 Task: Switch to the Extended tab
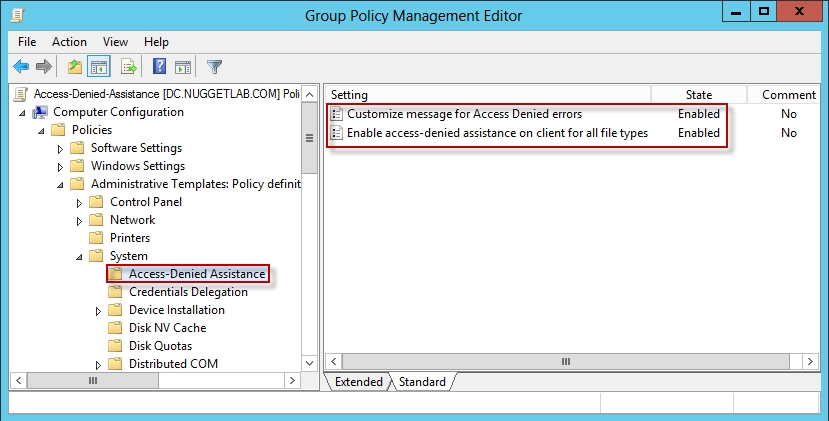(x=358, y=382)
